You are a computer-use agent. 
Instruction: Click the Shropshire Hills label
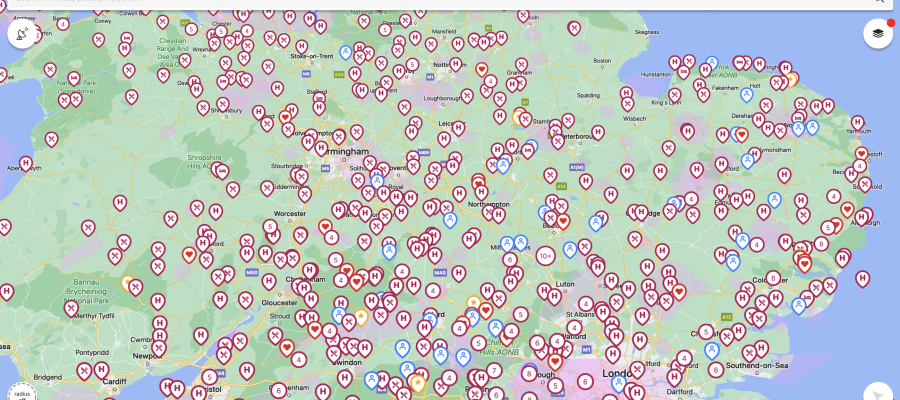coord(205,162)
